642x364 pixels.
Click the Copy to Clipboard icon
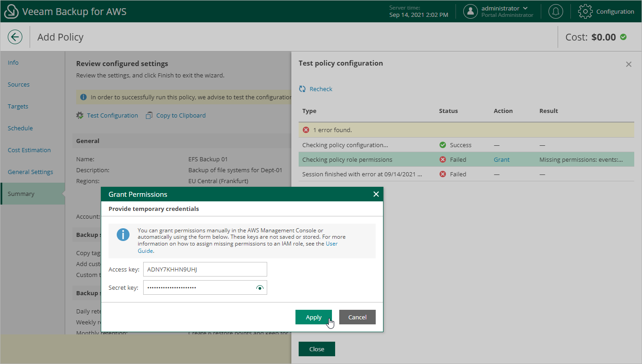[149, 115]
